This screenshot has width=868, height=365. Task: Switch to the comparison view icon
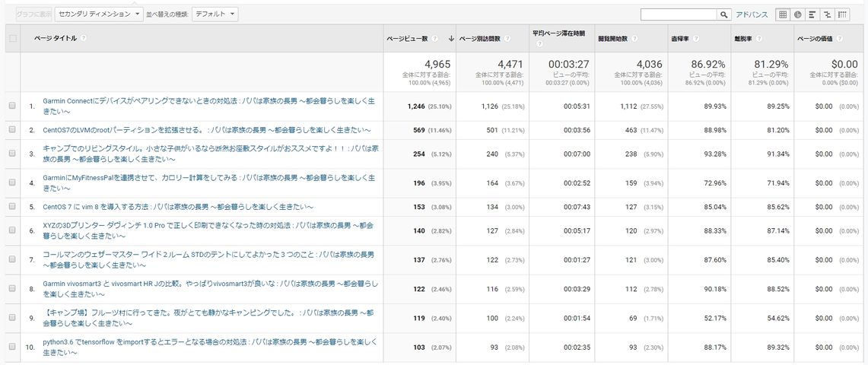pyautogui.click(x=828, y=15)
